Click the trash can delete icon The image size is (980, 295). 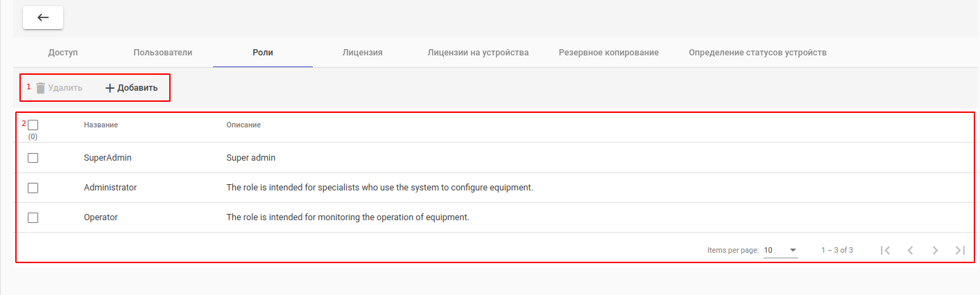click(x=41, y=88)
